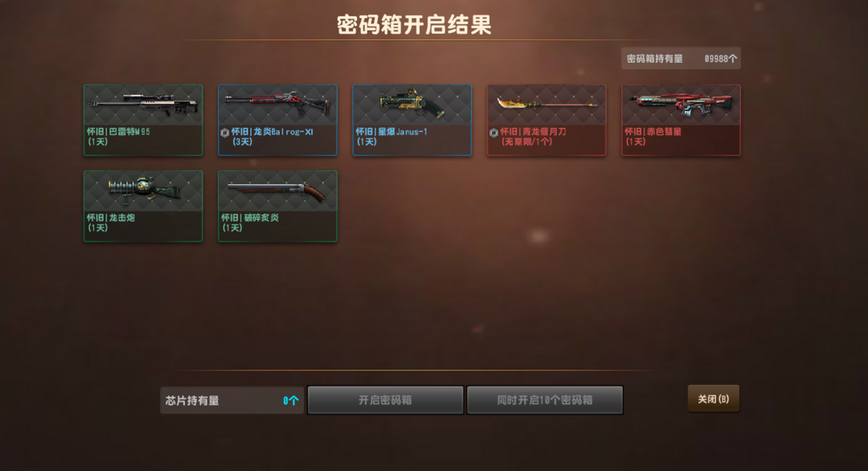868x471 pixels.
Task: Click 同时开启10个密码箱 button
Action: pos(545,399)
